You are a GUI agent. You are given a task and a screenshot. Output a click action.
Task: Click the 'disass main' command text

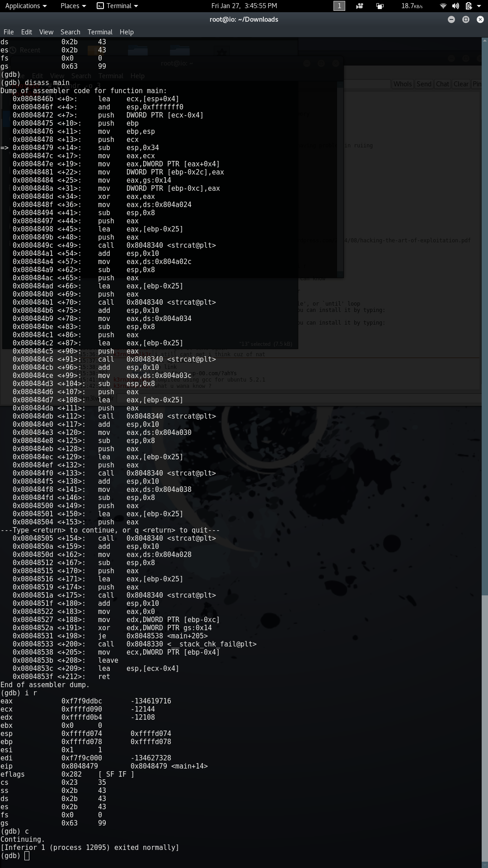47,83
